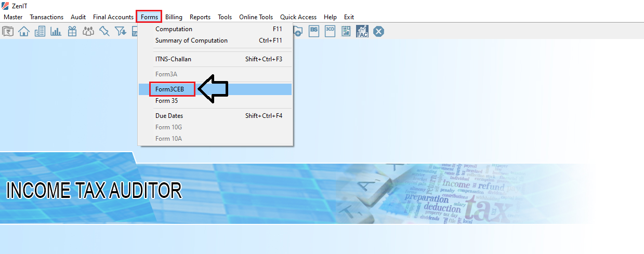Viewport: 644px width, 254px height.
Task: Click the gift box icon
Action: pyautogui.click(x=72, y=32)
